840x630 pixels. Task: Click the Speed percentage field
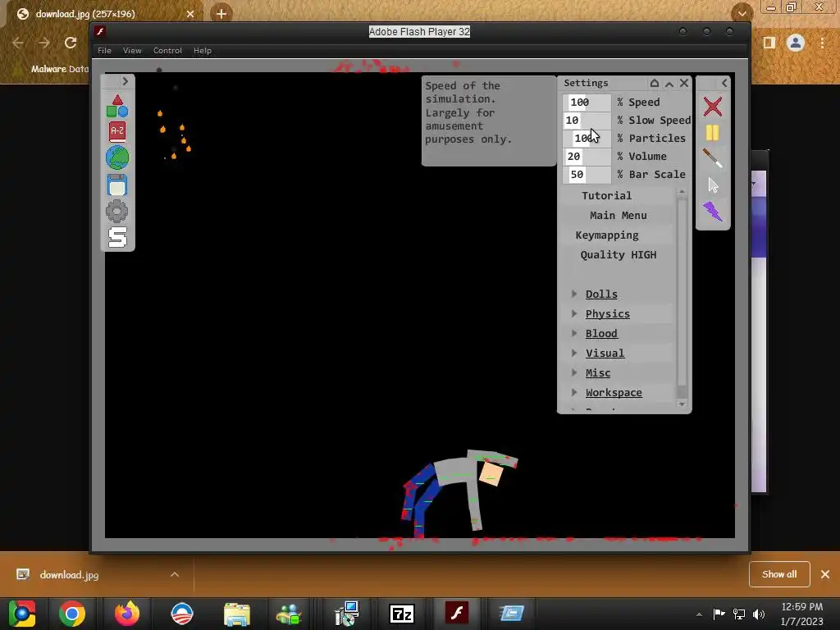click(587, 102)
